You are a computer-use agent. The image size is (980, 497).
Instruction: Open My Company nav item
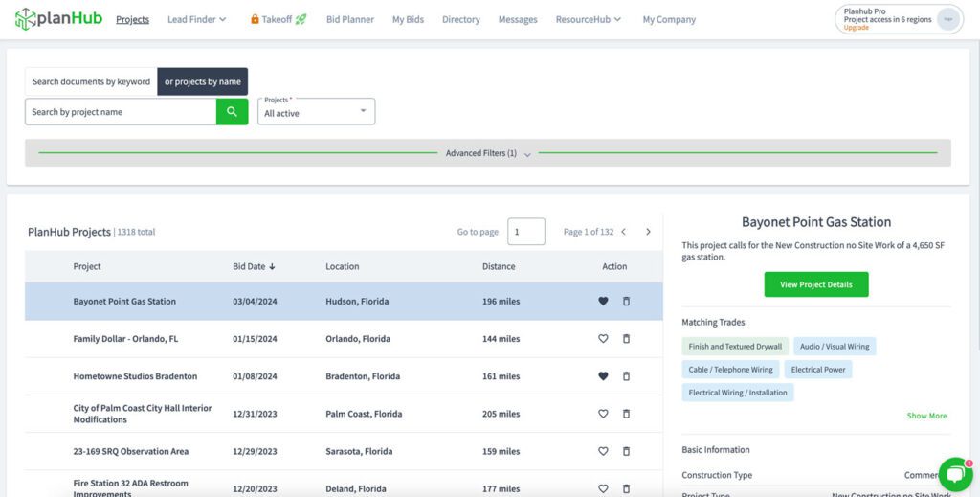click(669, 19)
